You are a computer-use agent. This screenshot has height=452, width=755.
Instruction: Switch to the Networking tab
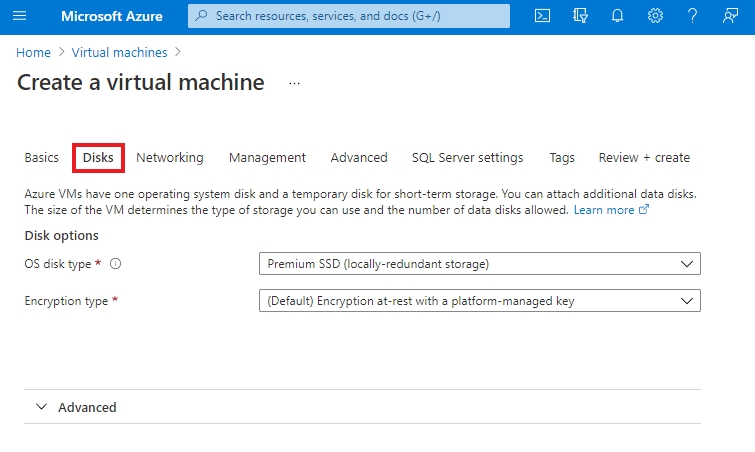point(170,158)
